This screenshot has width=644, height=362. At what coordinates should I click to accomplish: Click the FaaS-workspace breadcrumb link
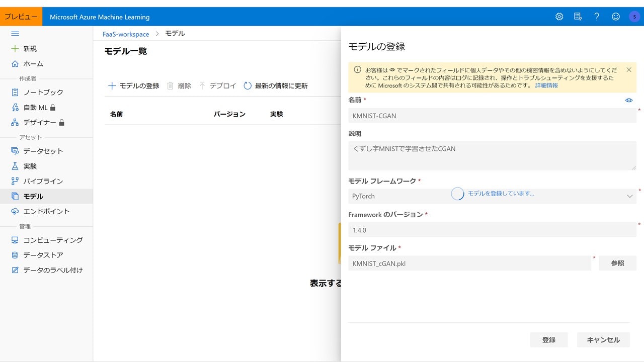(126, 34)
